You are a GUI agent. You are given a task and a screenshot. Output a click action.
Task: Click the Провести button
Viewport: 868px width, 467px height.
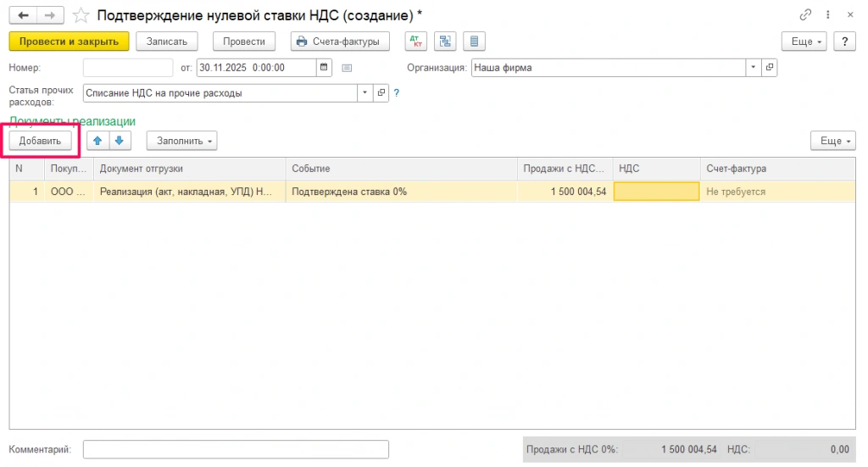point(244,42)
